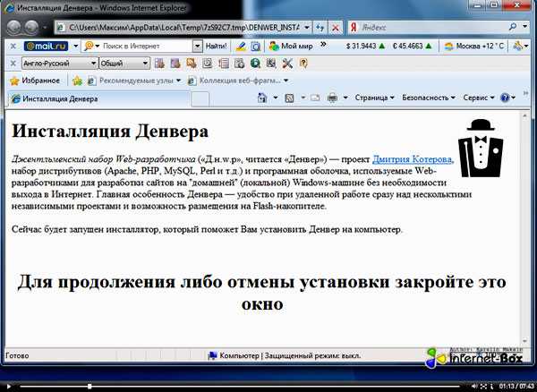Expand the address bar history dropdown
The height and width of the screenshot is (392, 537).
pyautogui.click(x=307, y=28)
